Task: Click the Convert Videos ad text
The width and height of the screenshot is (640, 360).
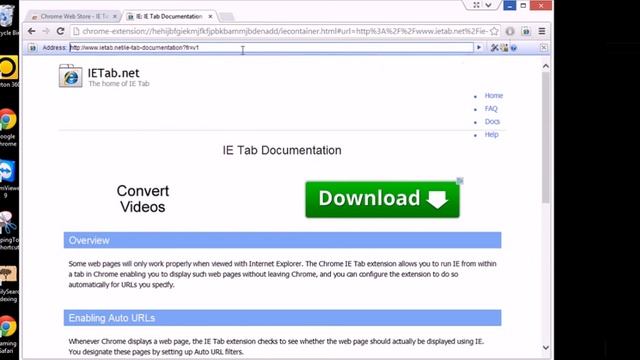Action: [x=142, y=199]
